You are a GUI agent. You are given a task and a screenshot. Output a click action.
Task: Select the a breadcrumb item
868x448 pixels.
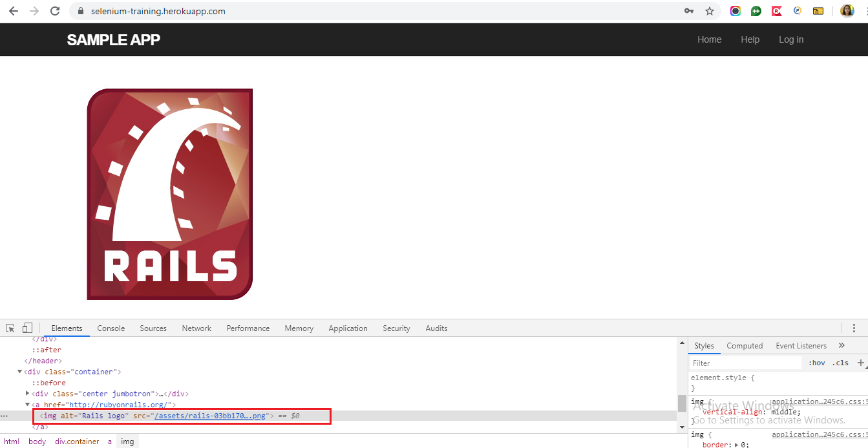click(110, 442)
